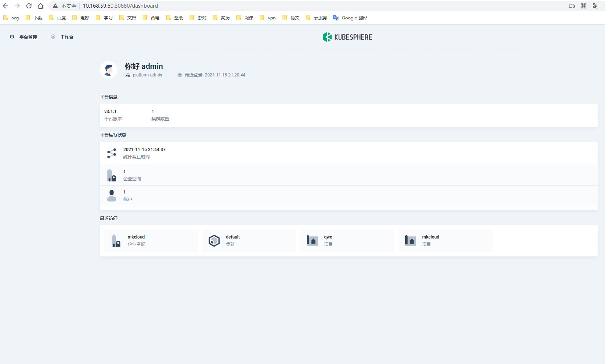The image size is (605, 364).
Task: Click the KubeSphere logo
Action: (347, 37)
